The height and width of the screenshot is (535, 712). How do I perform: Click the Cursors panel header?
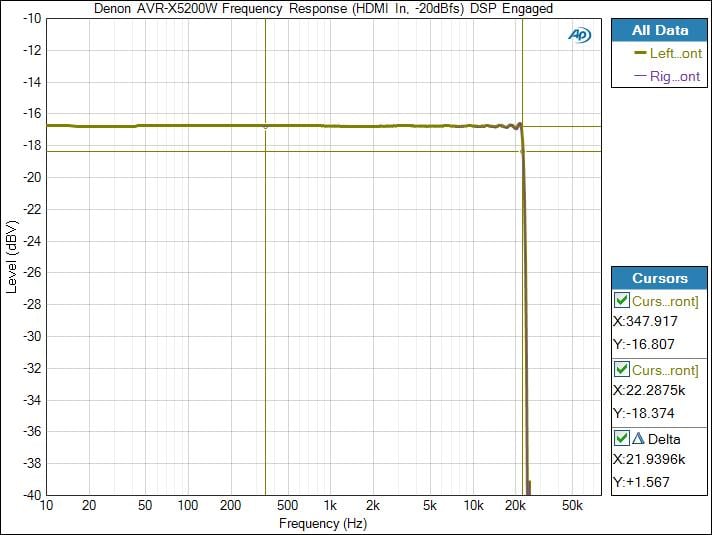660,278
